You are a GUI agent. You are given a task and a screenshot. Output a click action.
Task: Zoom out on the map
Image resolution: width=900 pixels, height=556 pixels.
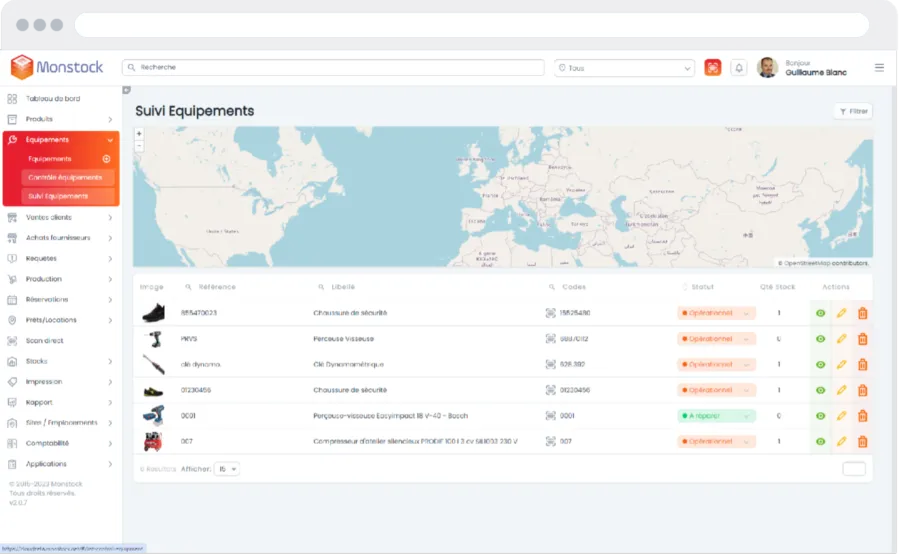point(139,146)
